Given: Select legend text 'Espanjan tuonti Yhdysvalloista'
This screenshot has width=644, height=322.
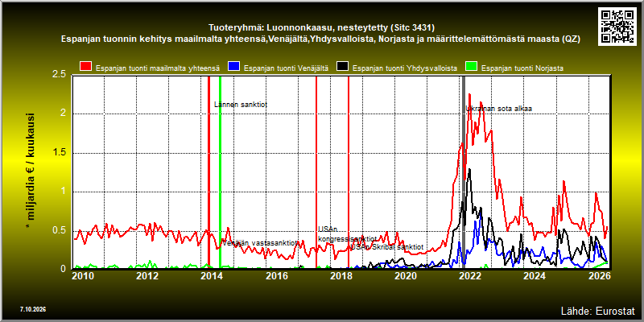Looking at the screenshot, I should coord(405,68).
